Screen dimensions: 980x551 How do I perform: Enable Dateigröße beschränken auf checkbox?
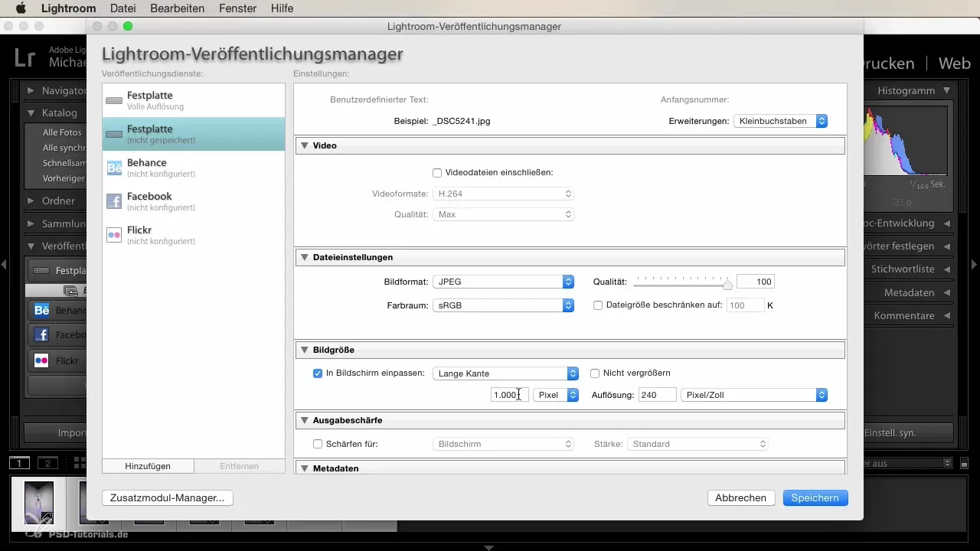click(x=599, y=305)
